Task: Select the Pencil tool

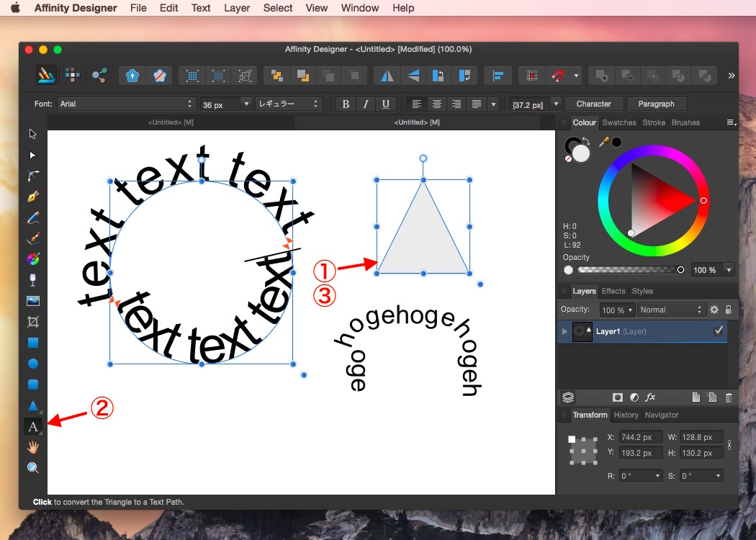Action: click(x=33, y=218)
